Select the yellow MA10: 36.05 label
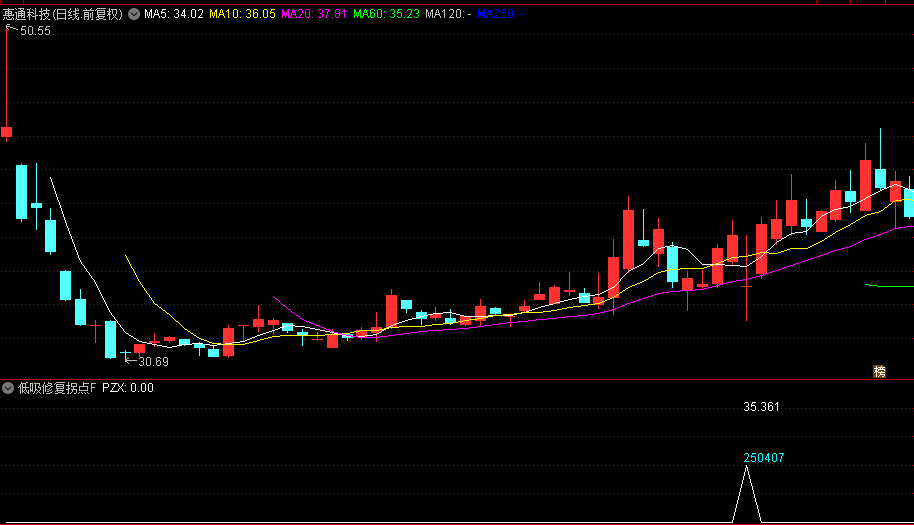 pos(242,14)
